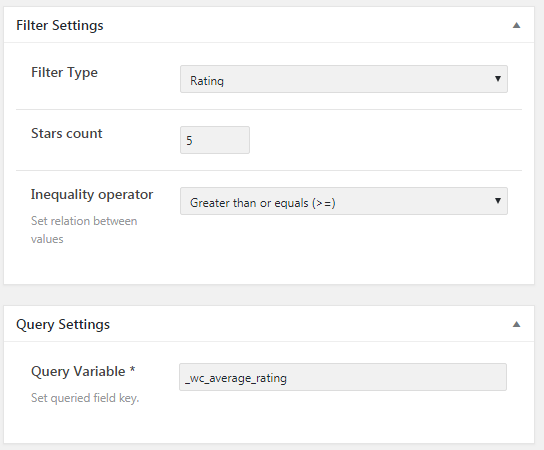Click the 'Set relation between values' hint

(84, 230)
